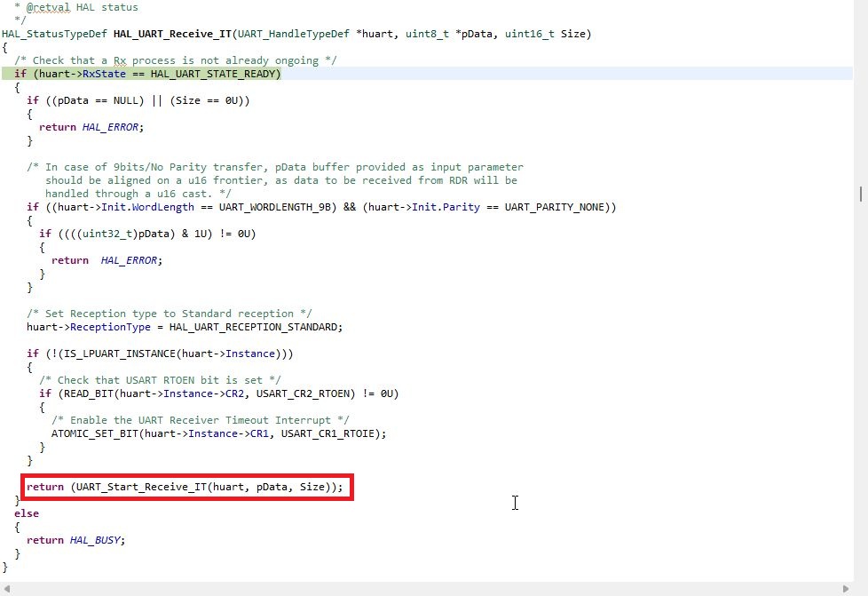This screenshot has width=868, height=596.
Task: Click comment line 'should be aligned on a u16 frontier'
Action: click(281, 180)
